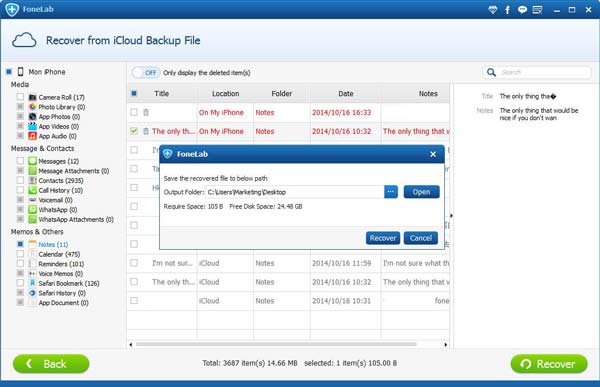Check the Camera Roll (17) checkbox
Viewport: 600px width, 387px height.
click(20, 97)
